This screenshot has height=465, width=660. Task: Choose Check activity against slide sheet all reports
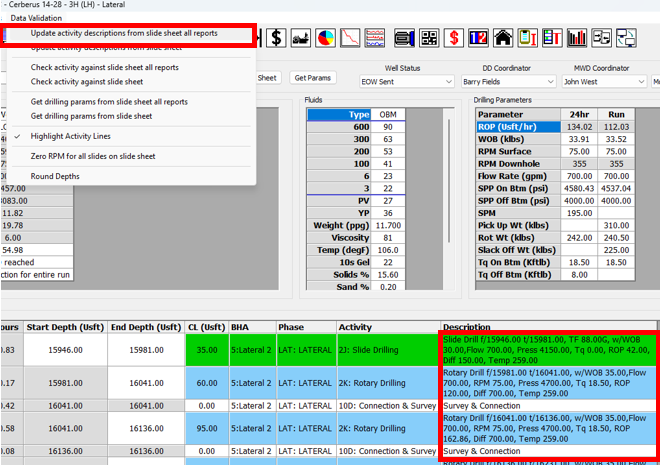[x=105, y=67]
